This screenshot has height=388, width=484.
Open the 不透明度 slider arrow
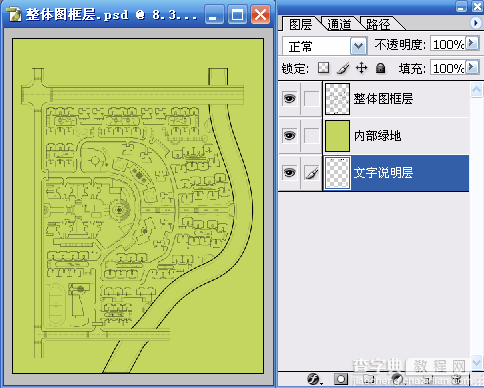[x=472, y=43]
